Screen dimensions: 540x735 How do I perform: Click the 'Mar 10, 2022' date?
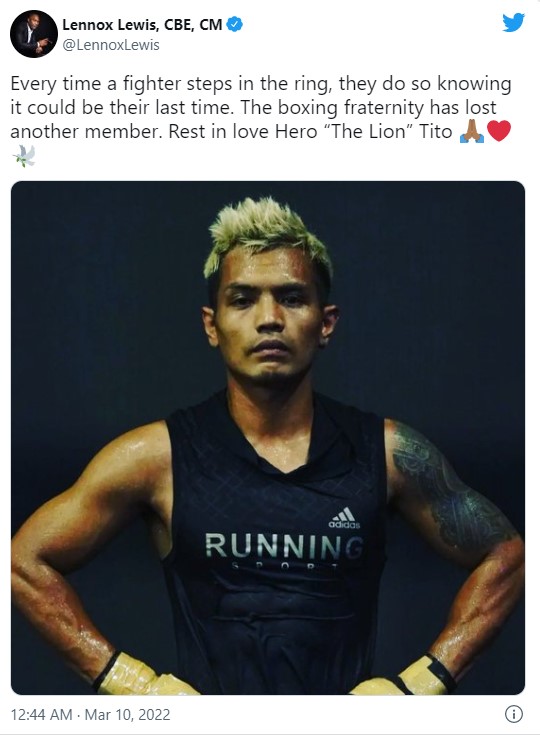(x=128, y=714)
